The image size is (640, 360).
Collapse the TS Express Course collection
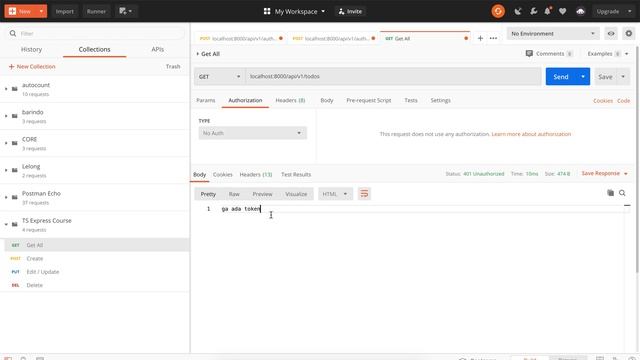[x=6, y=224]
